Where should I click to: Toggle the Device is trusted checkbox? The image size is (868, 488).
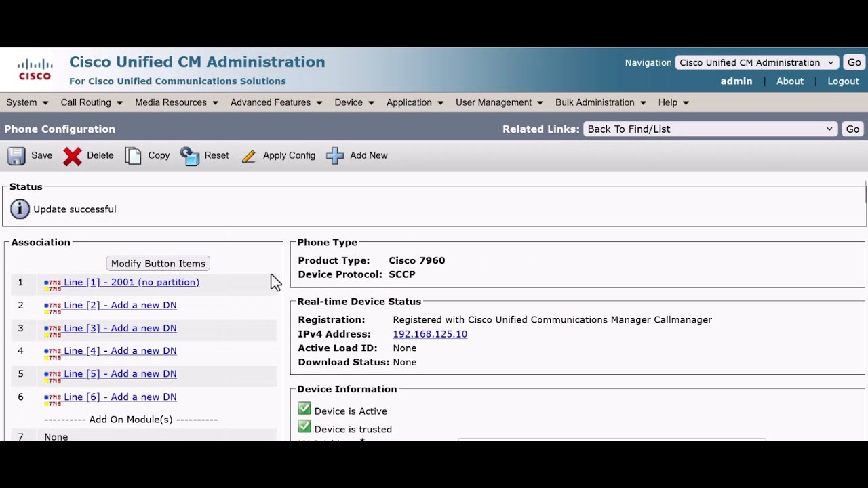(304, 427)
